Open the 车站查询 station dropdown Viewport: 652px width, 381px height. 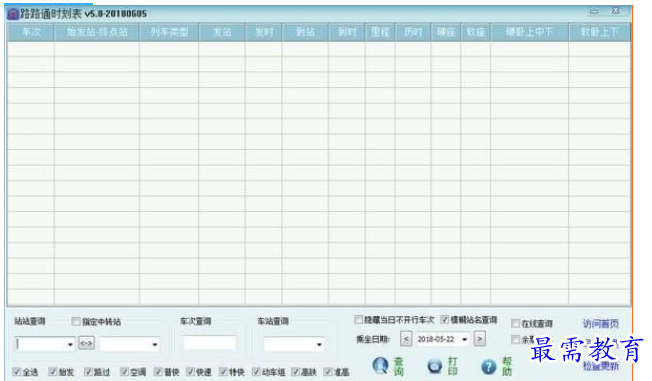319,344
